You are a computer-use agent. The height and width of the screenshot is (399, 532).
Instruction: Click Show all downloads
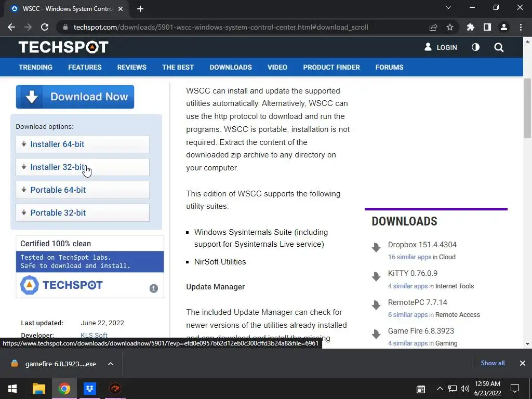coord(493,363)
